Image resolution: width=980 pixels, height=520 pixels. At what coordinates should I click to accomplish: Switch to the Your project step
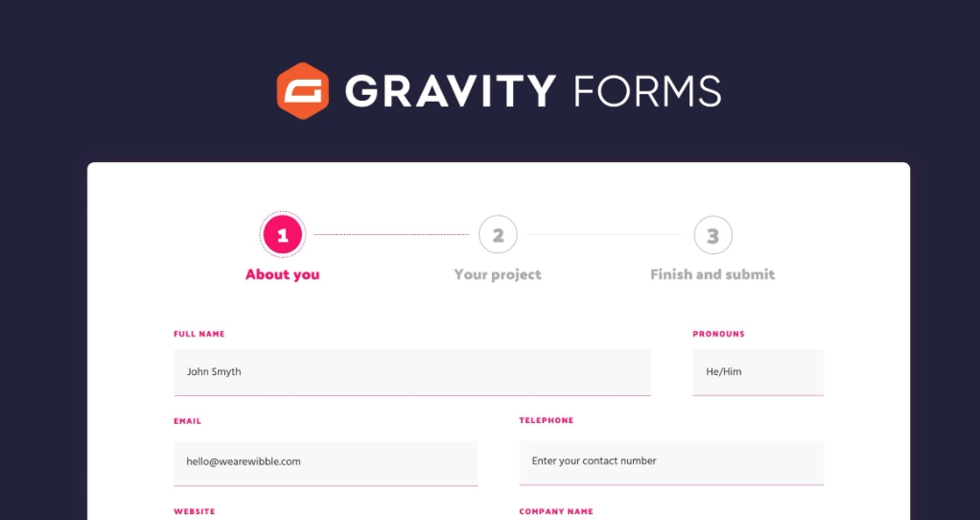tap(498, 274)
